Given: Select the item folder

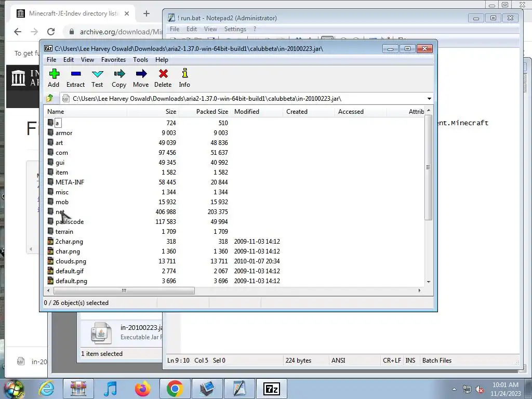Looking at the screenshot, I should click(x=62, y=172).
